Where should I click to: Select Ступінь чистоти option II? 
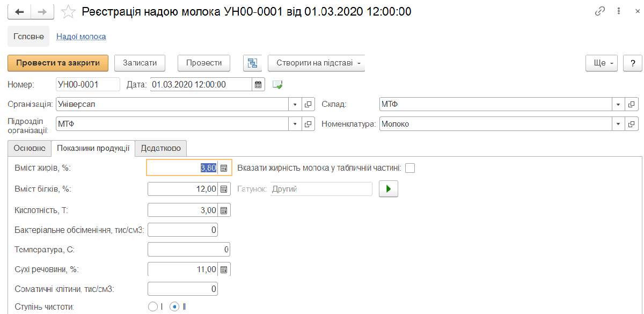pyautogui.click(x=174, y=307)
